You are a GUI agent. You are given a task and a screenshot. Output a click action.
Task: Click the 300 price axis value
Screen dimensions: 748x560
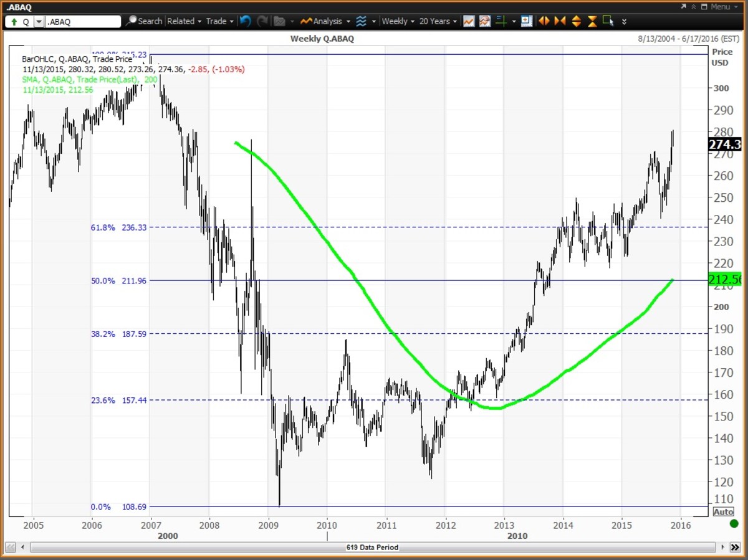(x=722, y=88)
